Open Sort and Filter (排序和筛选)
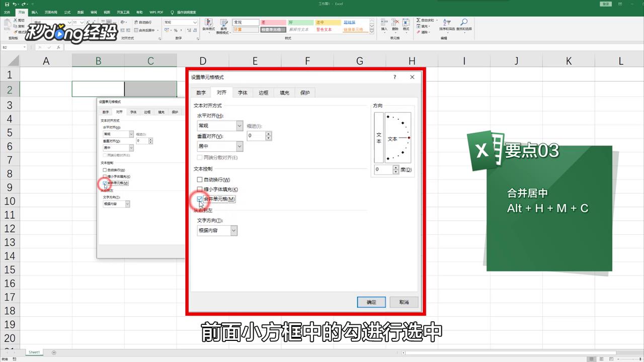644x362 pixels. coord(447,25)
